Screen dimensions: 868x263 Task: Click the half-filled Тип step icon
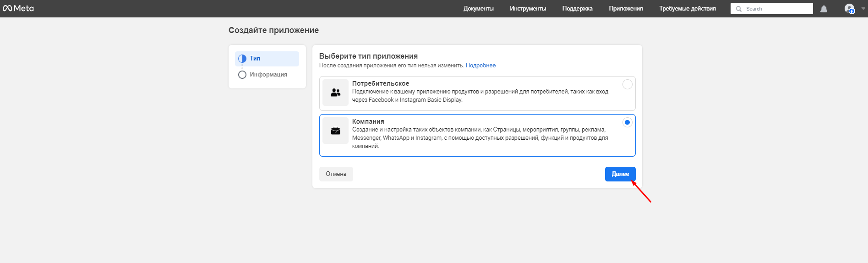(x=242, y=59)
